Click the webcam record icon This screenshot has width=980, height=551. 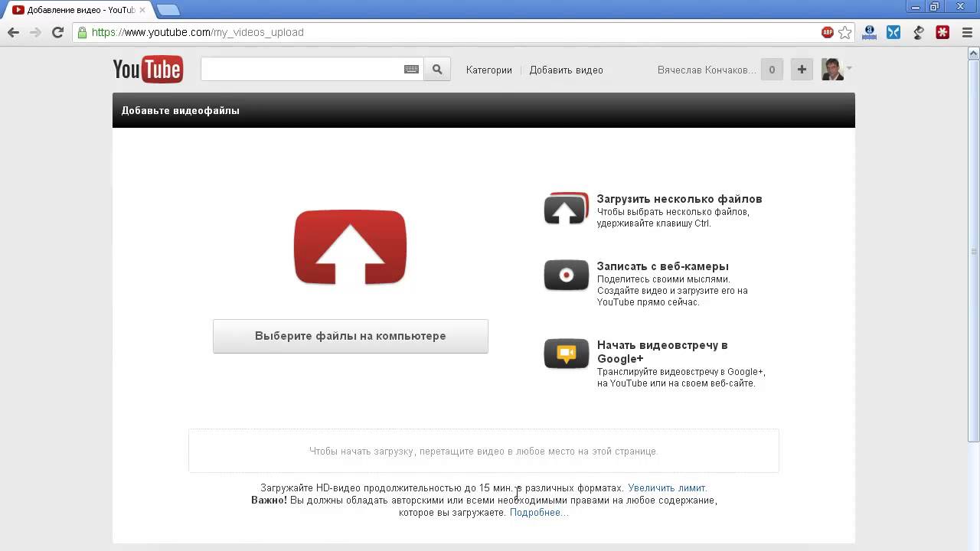(x=566, y=275)
